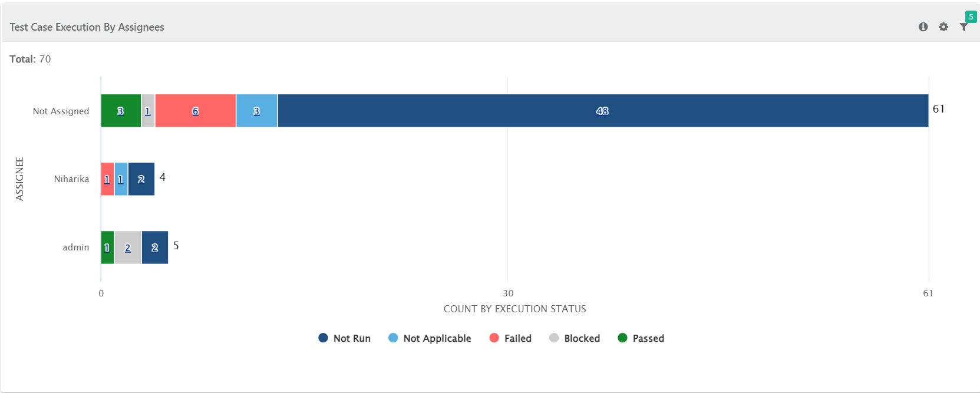Select Failed segment showing 6 for Not Assigned
Viewport: 980px width, 393px height.
click(x=195, y=111)
